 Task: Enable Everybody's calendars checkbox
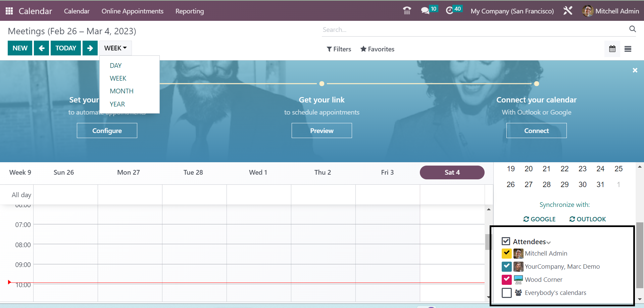pyautogui.click(x=506, y=293)
